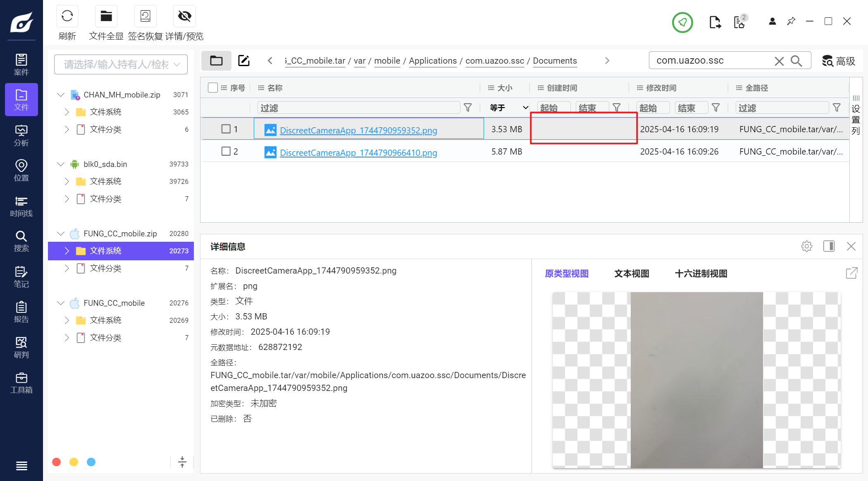Check the checkbox for row 1

click(226, 129)
